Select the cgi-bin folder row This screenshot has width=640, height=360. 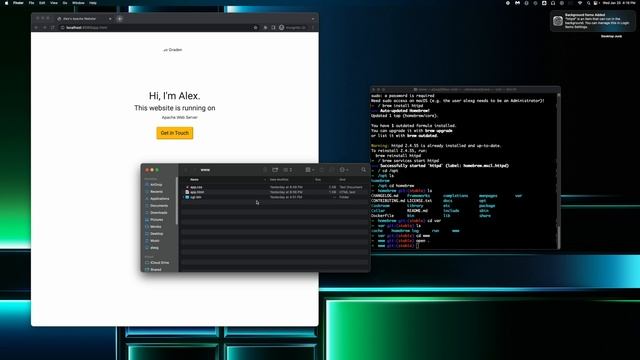[x=274, y=197]
